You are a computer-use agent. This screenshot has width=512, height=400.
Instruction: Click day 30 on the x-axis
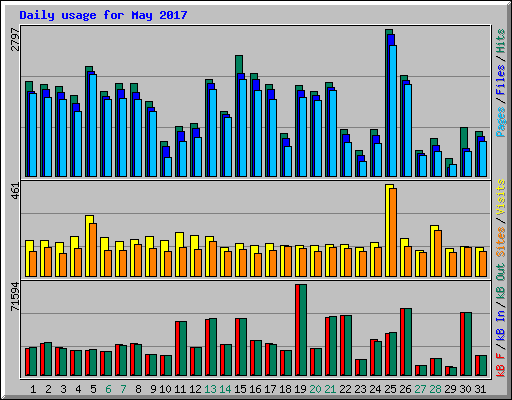(465, 389)
